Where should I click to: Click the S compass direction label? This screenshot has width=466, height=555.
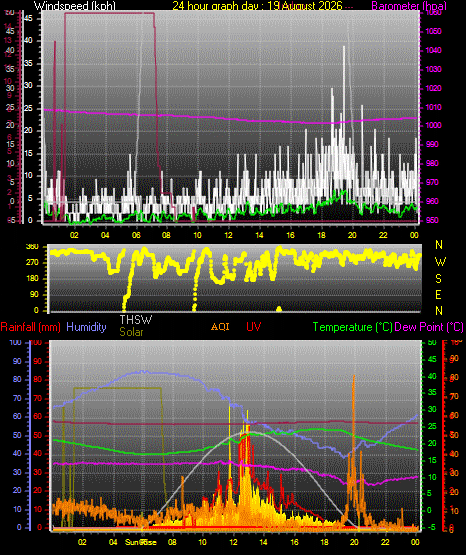(438, 279)
